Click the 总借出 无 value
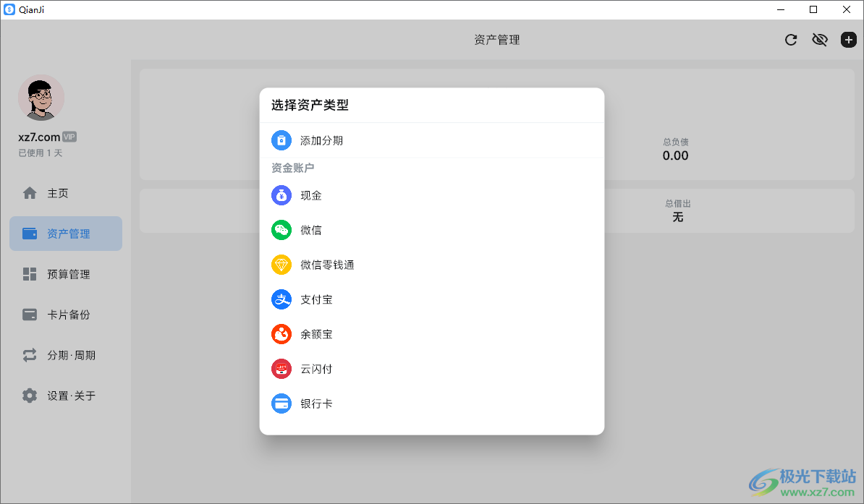The image size is (864, 504). [x=678, y=217]
